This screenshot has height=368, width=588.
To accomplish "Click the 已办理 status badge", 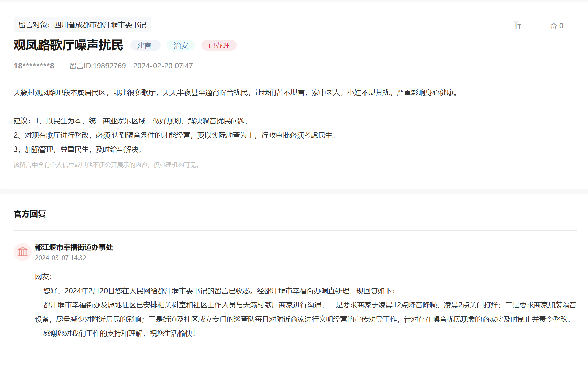I will pyautogui.click(x=218, y=45).
